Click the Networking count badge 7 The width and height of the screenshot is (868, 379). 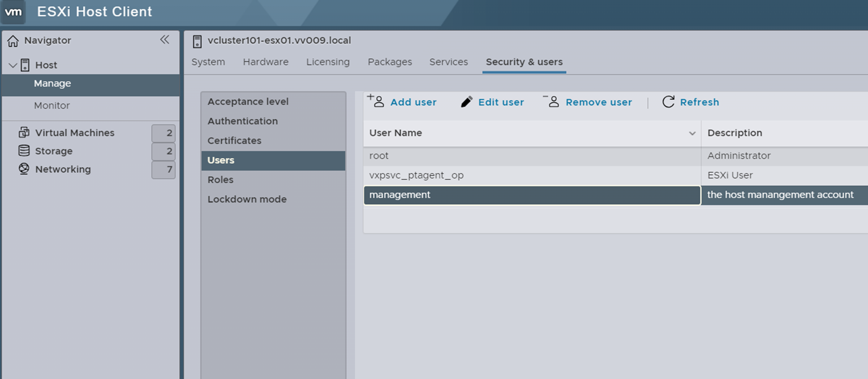[163, 170]
